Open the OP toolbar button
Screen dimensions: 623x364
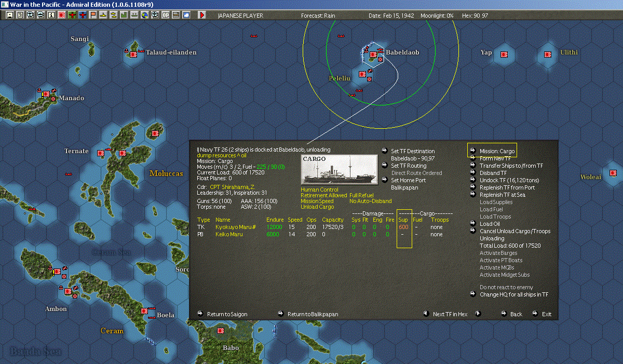point(165,16)
